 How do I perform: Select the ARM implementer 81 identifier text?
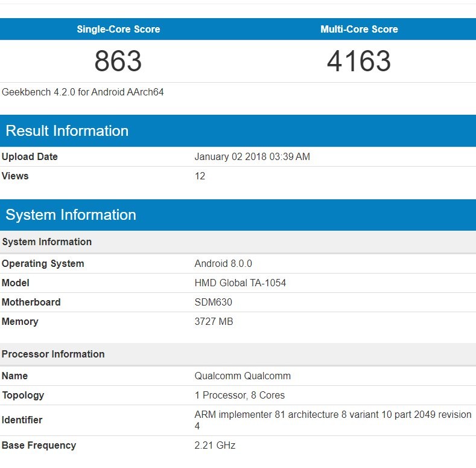point(333,420)
